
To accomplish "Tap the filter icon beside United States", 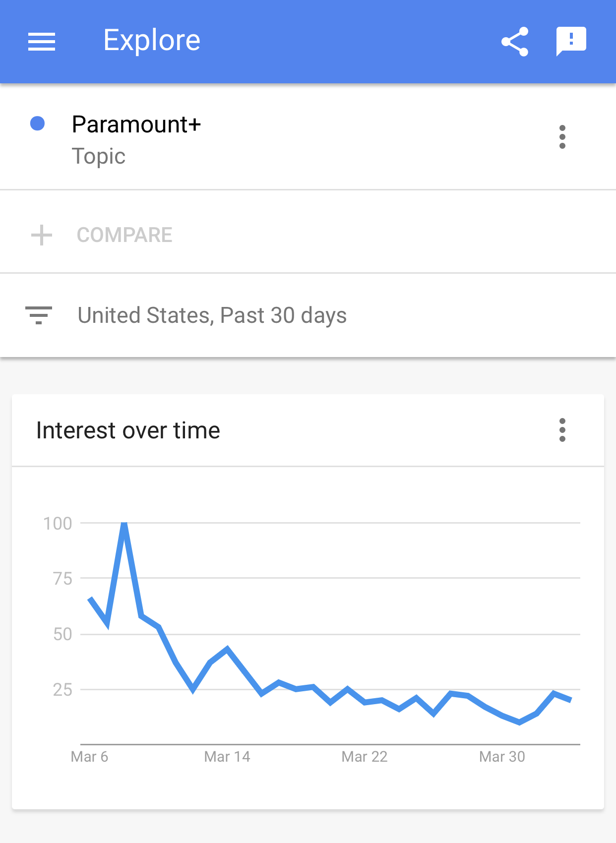I will tap(39, 315).
